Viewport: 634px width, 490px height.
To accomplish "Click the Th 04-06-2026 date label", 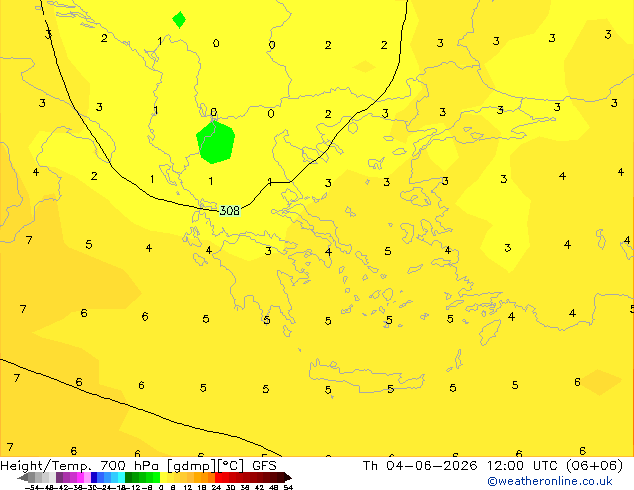I will (x=420, y=465).
